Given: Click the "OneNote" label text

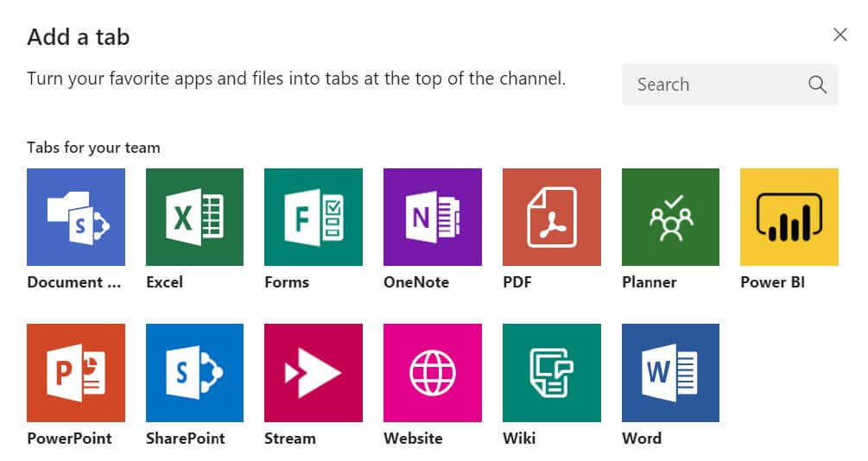Looking at the screenshot, I should point(416,282).
